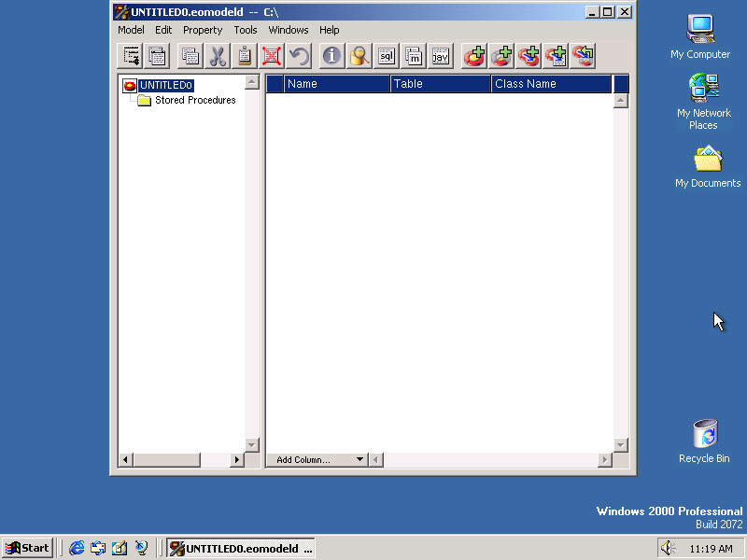The width and height of the screenshot is (747, 560).
Task: Click the Name column header
Action: coord(337,84)
